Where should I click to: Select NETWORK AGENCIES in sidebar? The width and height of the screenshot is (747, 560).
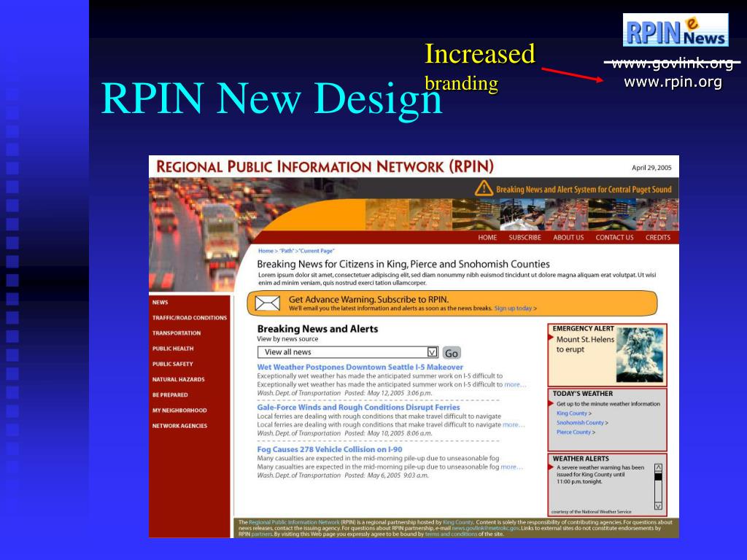click(179, 426)
